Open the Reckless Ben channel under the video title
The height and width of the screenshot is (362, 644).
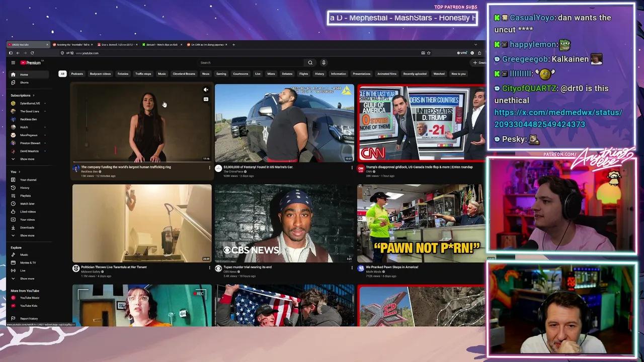click(90, 171)
